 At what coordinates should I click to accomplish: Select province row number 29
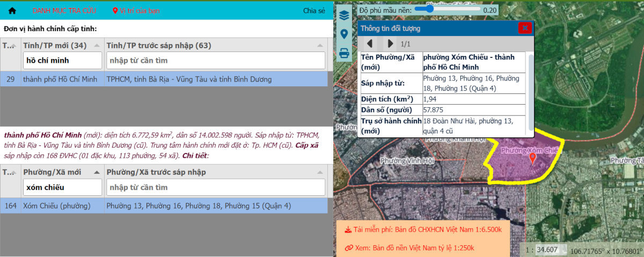pyautogui.click(x=10, y=79)
